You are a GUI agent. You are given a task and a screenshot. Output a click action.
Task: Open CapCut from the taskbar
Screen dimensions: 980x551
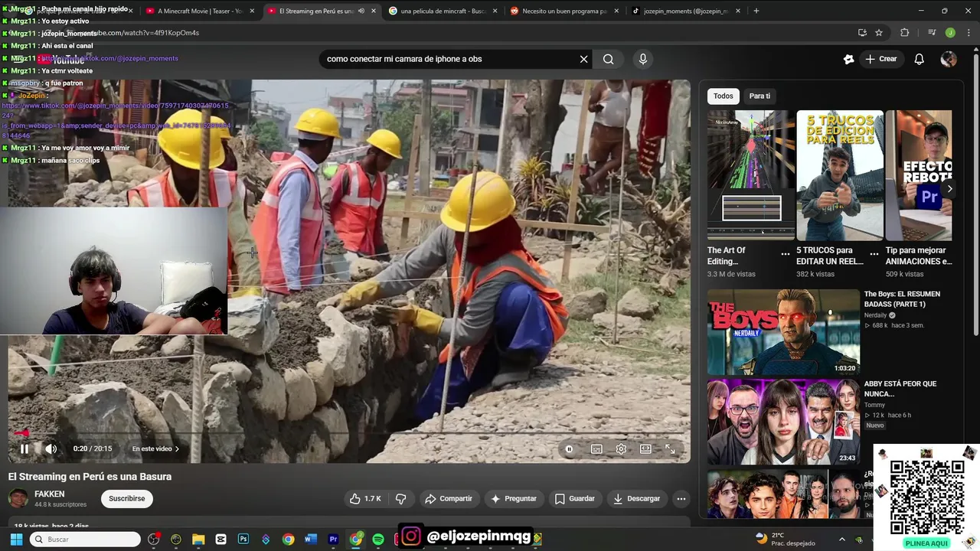pyautogui.click(x=220, y=540)
